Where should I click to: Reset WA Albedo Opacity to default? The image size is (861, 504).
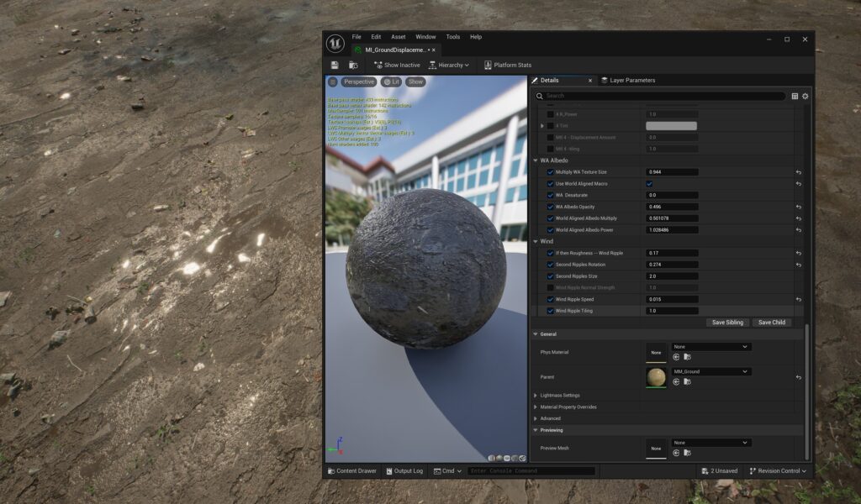[798, 207]
